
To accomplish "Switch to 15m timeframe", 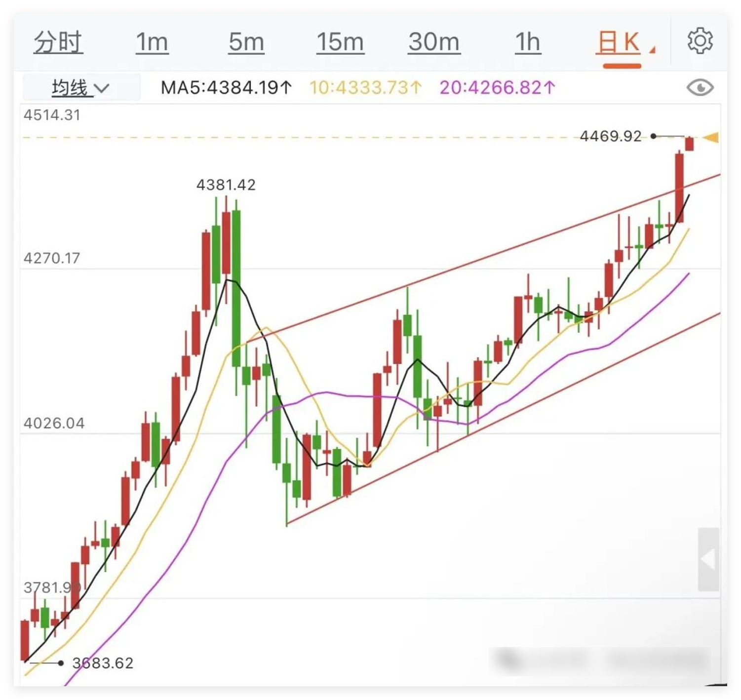I will coord(340,42).
